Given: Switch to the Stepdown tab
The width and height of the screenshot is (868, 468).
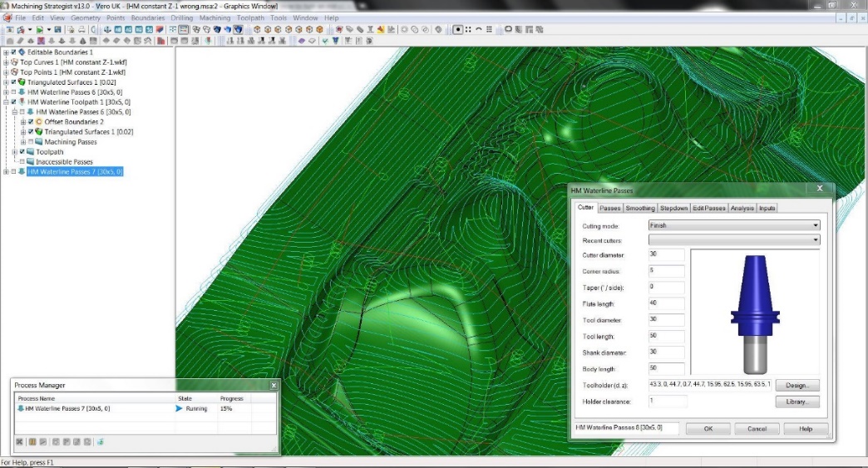Looking at the screenshot, I should [x=673, y=208].
